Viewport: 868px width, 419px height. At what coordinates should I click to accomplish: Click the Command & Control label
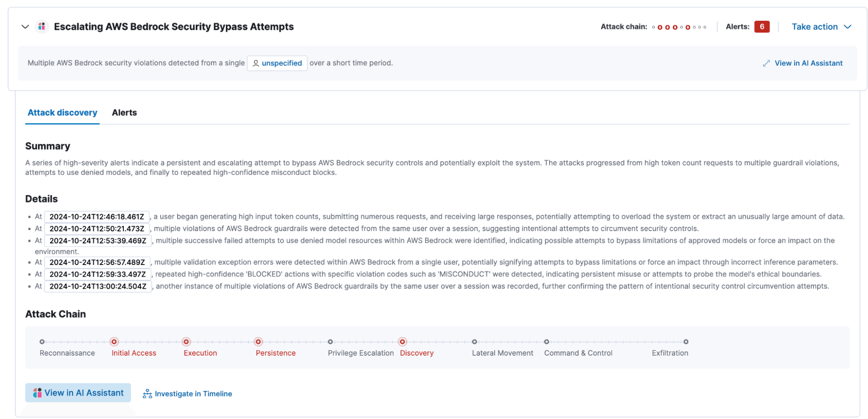578,353
